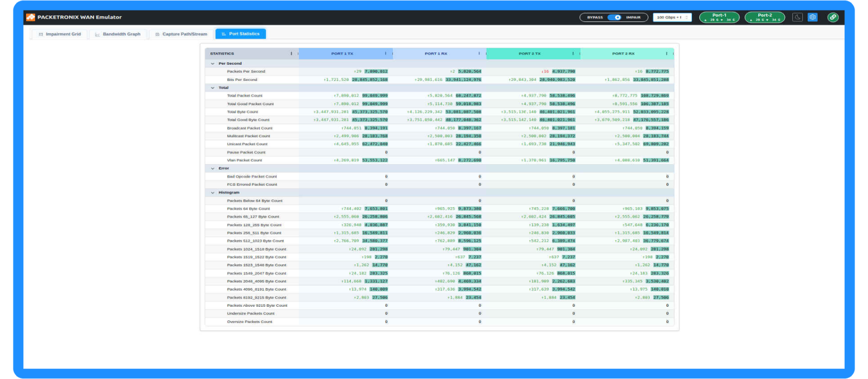868x379 pixels.
Task: Open the PORT 1 TX column menu dots
Action: 386,54
